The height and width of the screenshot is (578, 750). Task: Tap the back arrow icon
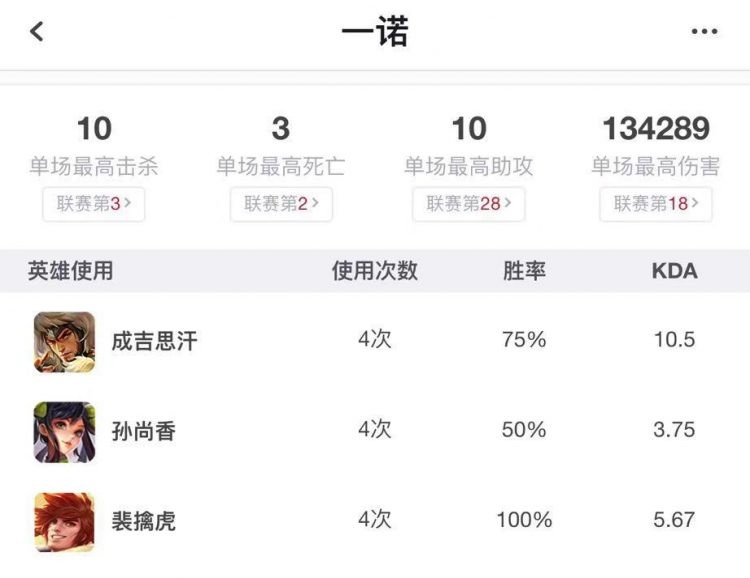(x=37, y=32)
